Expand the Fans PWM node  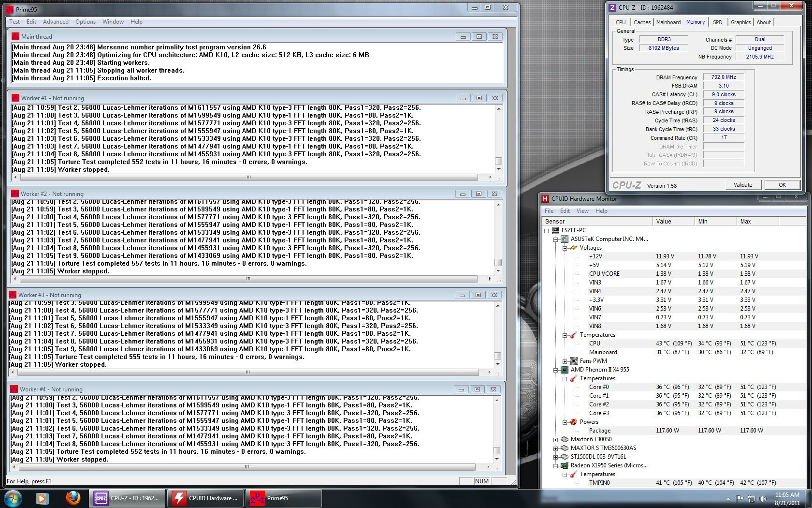(x=565, y=361)
